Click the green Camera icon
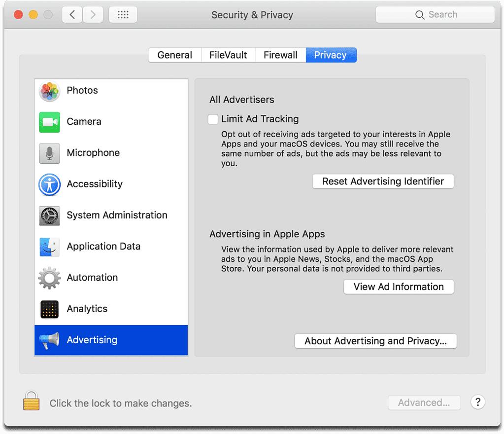 tap(49, 122)
